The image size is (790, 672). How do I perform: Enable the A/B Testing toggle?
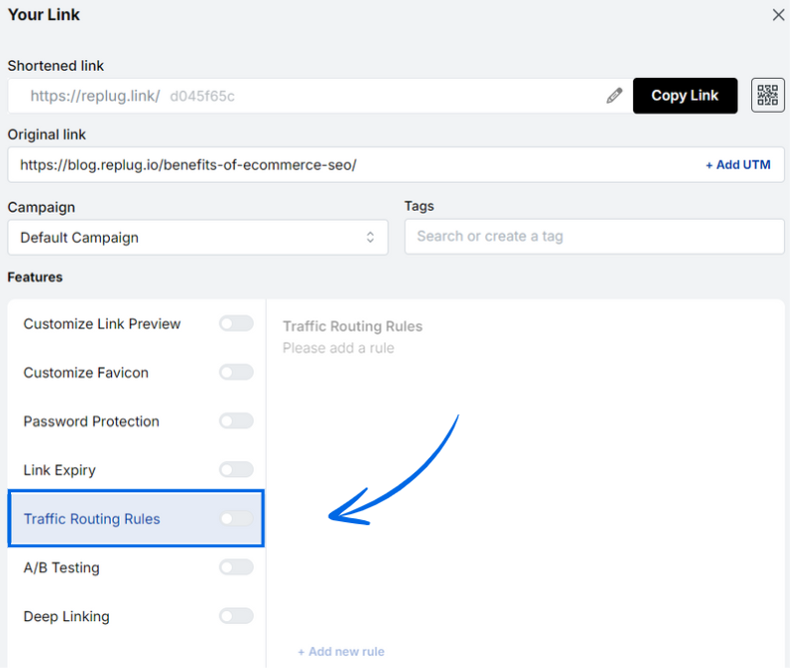tap(236, 567)
